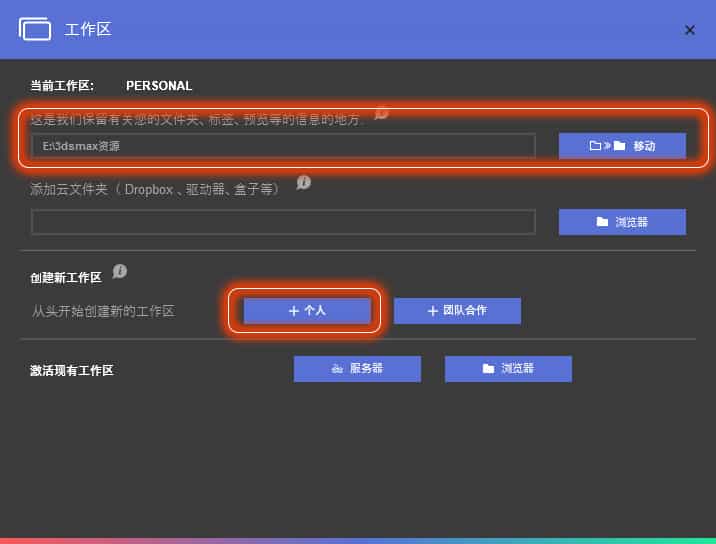
Task: Click the info icon beside the folder description
Action: pyautogui.click(x=381, y=113)
